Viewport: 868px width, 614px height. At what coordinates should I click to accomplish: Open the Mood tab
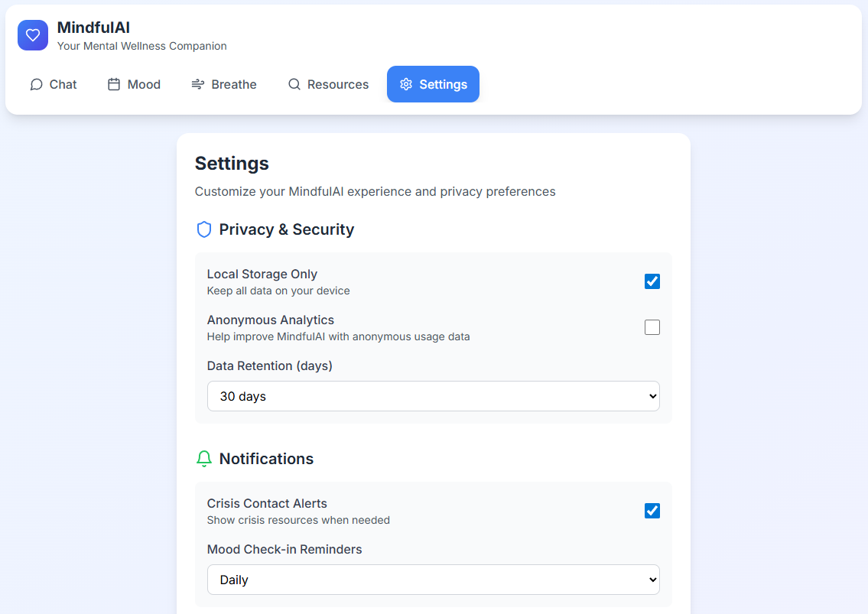click(134, 84)
